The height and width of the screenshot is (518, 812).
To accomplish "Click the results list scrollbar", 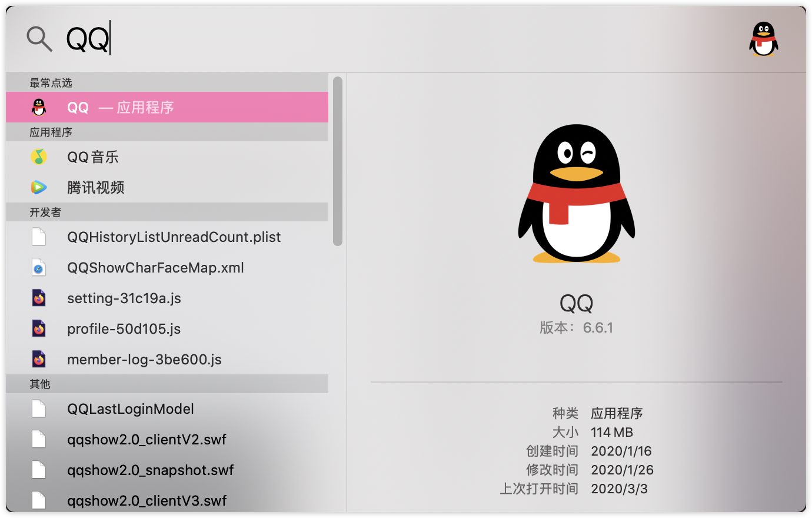I will click(338, 161).
